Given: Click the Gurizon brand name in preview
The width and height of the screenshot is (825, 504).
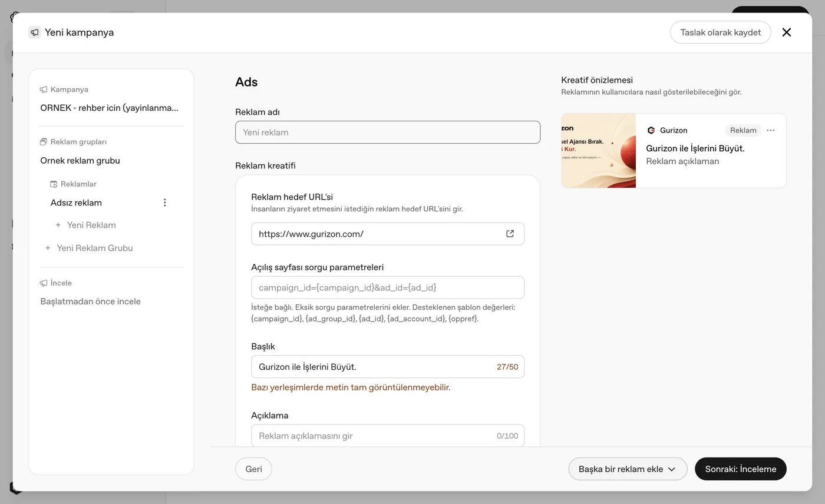Looking at the screenshot, I should (x=674, y=130).
